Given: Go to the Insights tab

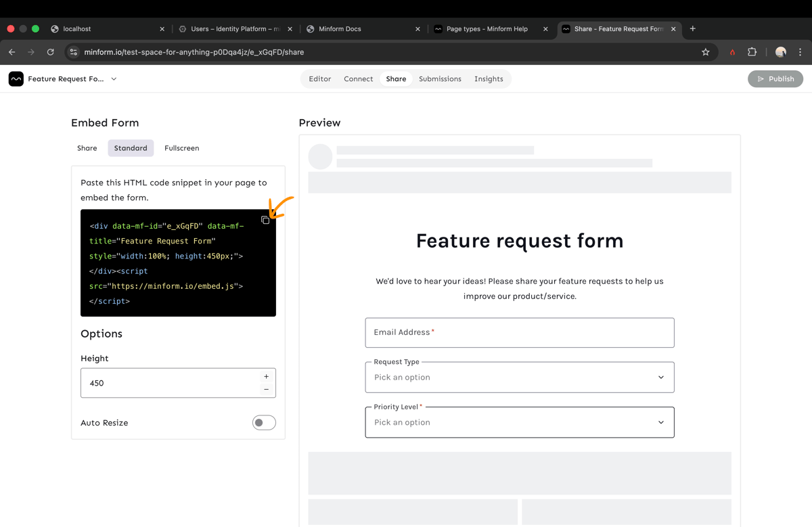Looking at the screenshot, I should 489,79.
